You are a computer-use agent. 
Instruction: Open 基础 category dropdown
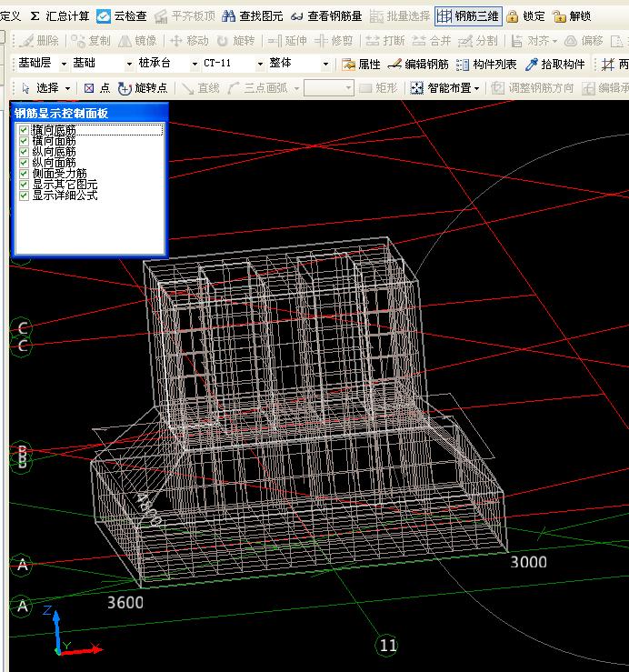129,65
